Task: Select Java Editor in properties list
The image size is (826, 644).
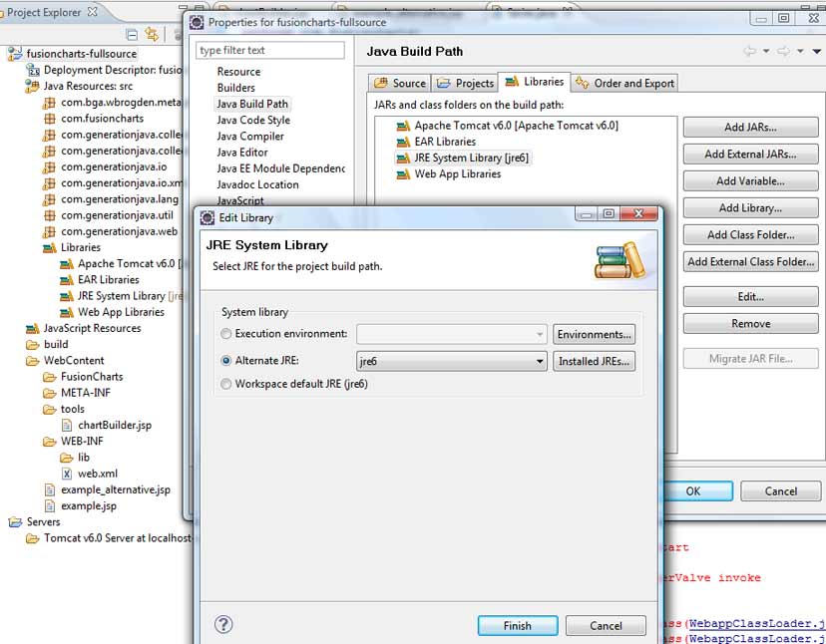Action: tap(242, 153)
